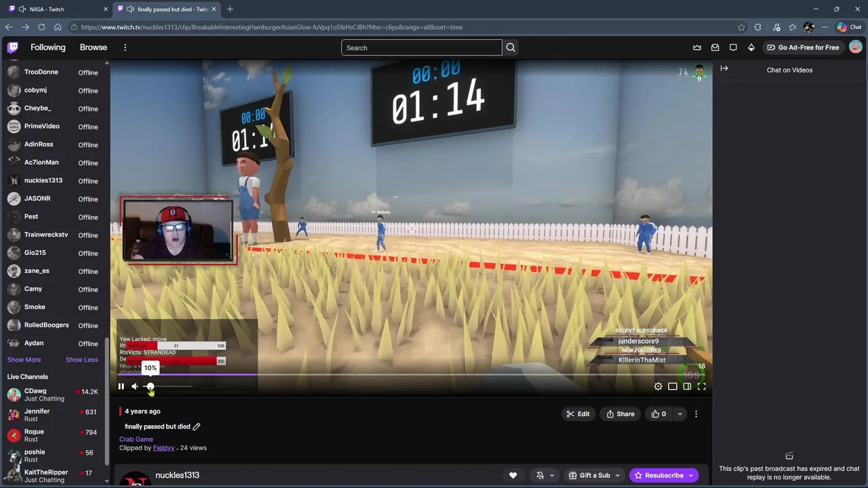Go back in browser history
This screenshot has height=488, width=868.
pos(9,27)
